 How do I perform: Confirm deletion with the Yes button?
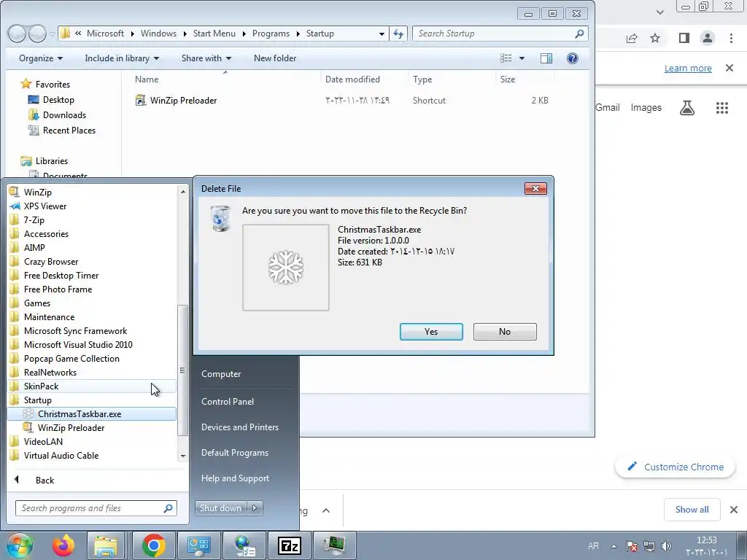(x=431, y=332)
